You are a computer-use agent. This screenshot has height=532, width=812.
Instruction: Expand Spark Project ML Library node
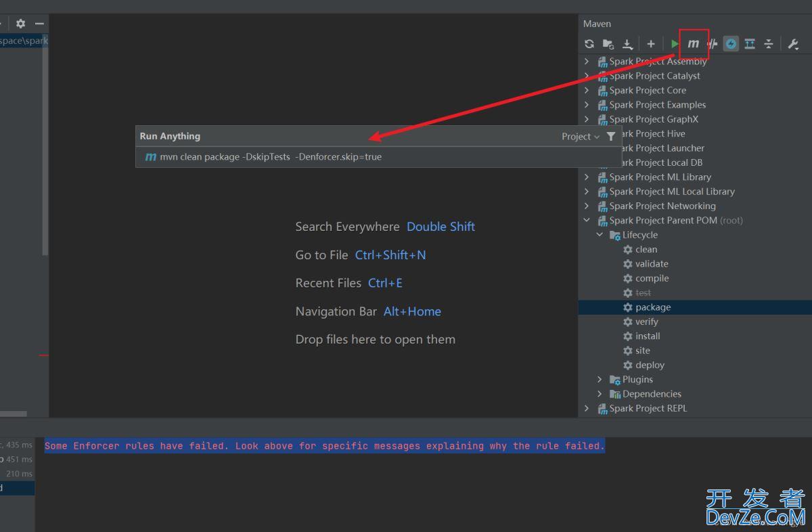coord(587,177)
